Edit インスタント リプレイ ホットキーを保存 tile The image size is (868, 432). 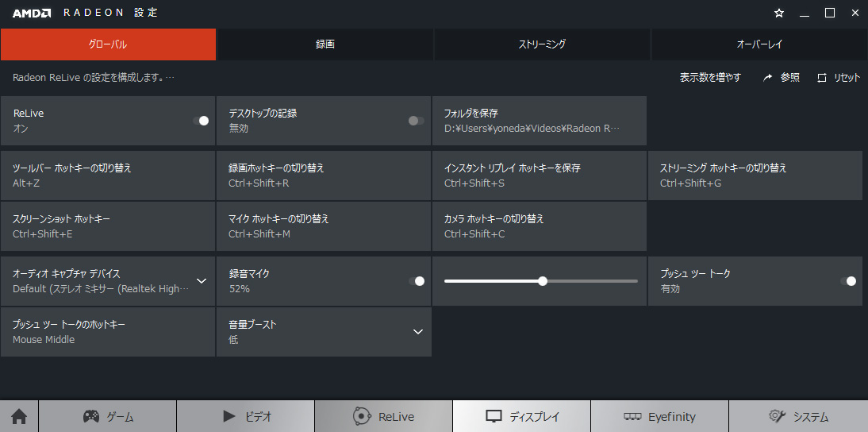pyautogui.click(x=540, y=175)
